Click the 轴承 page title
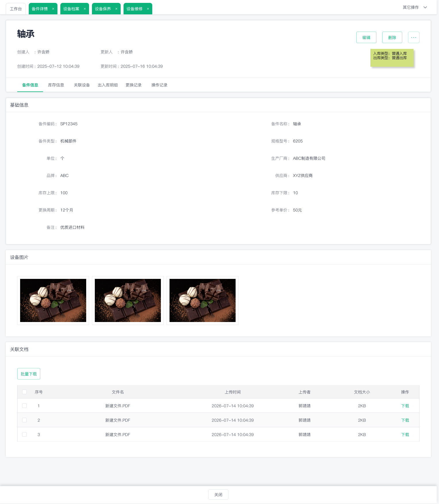 [x=26, y=34]
